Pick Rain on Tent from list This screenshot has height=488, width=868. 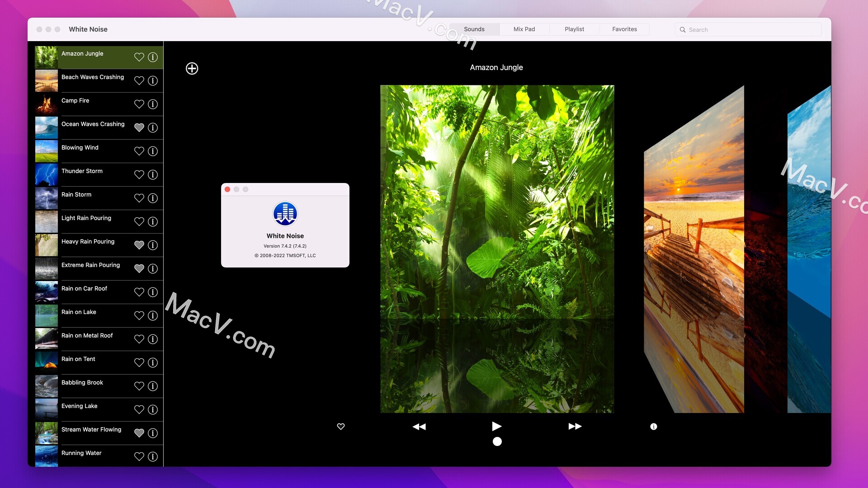pyautogui.click(x=99, y=363)
